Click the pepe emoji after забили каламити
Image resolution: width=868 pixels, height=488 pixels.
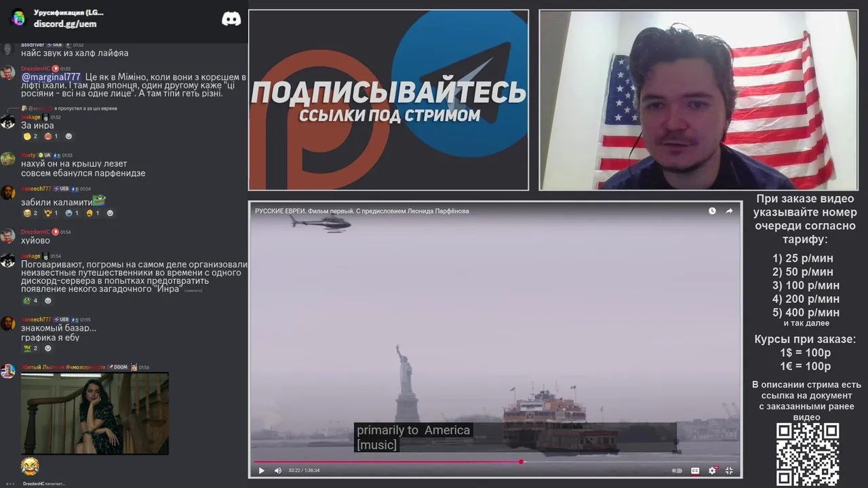(99, 201)
